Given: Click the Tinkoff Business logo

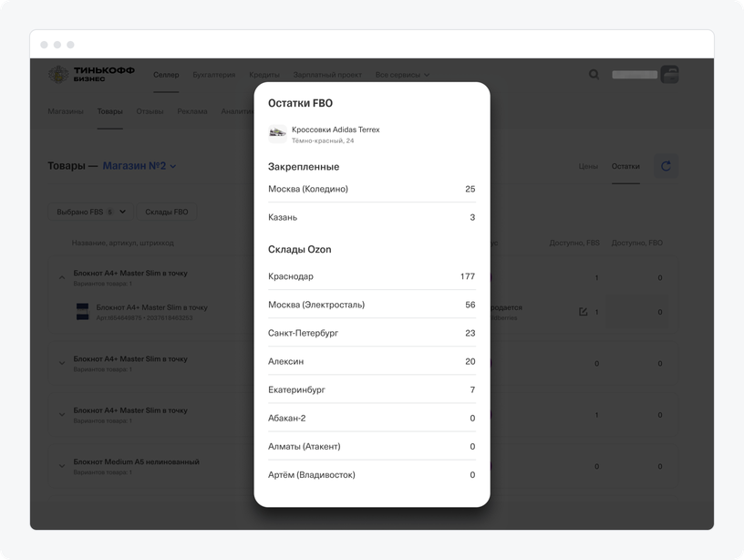Looking at the screenshot, I should (x=91, y=75).
